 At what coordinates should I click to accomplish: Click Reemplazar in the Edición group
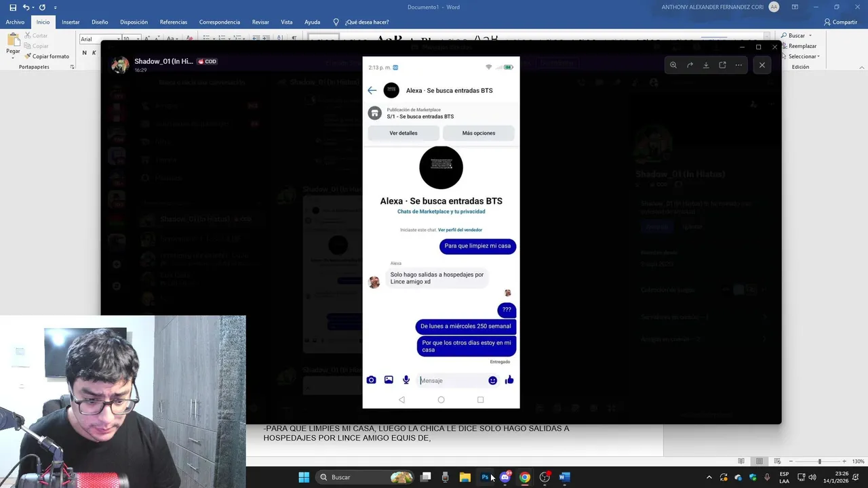(798, 46)
